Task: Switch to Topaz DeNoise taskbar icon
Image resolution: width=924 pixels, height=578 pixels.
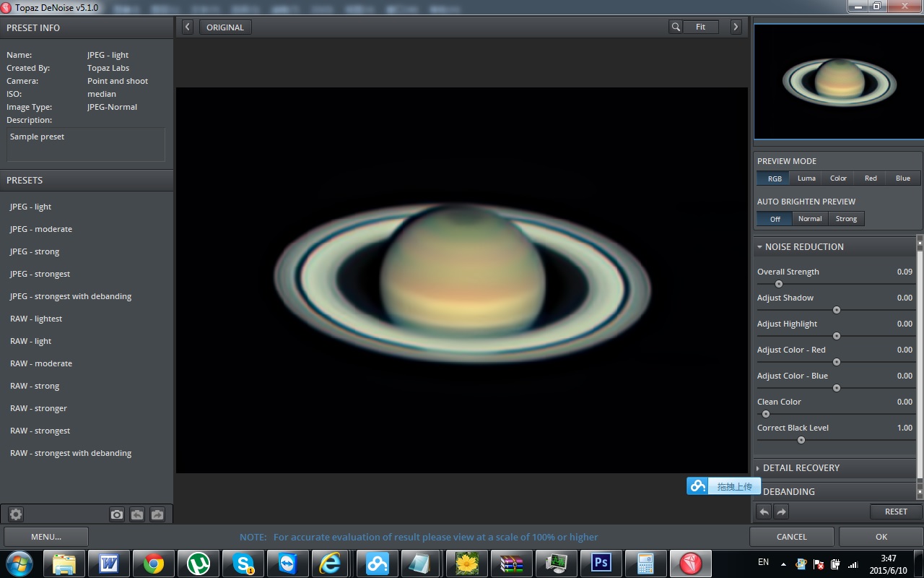Action: [690, 563]
